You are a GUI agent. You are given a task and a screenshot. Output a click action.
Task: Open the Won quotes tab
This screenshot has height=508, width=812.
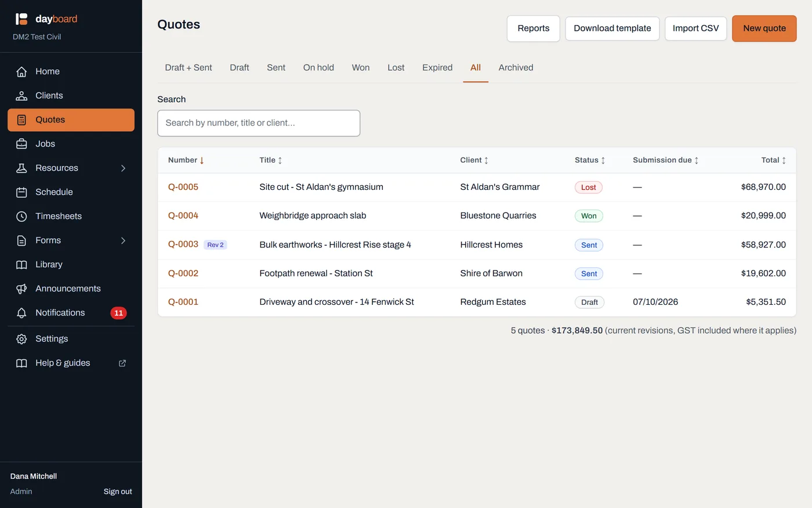click(361, 67)
